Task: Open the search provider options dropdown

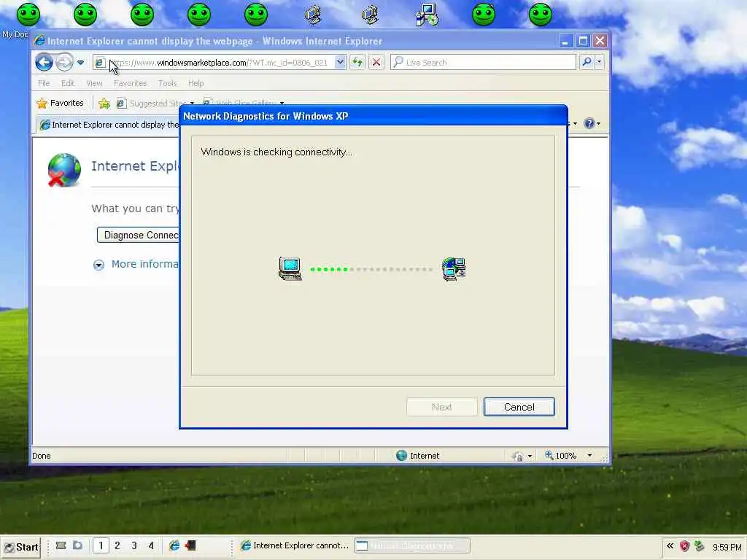Action: (600, 62)
